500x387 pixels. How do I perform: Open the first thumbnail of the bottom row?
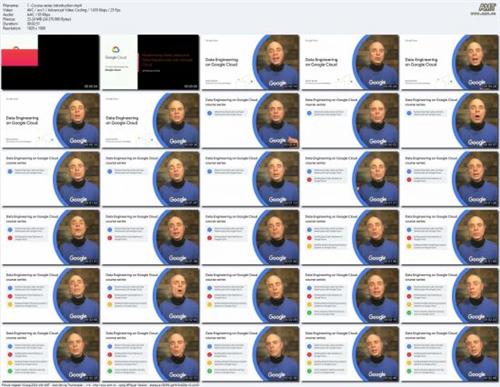click(50, 354)
